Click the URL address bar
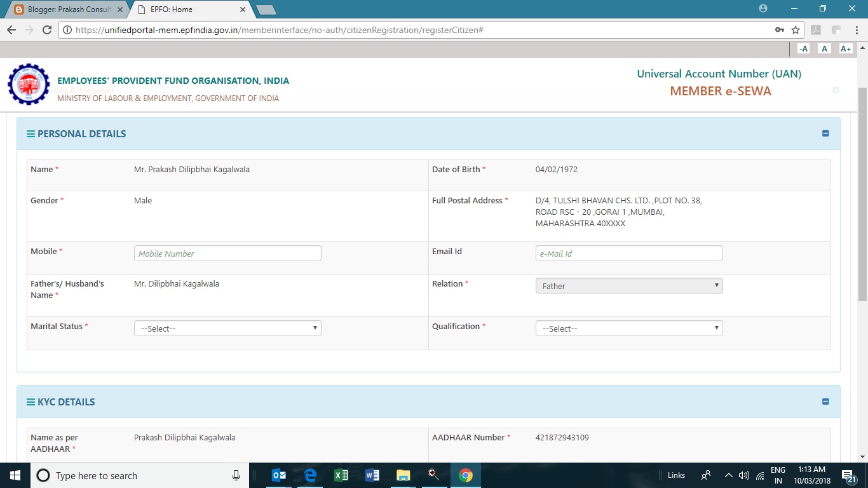Viewport: 868px width, 488px height. coord(419,30)
